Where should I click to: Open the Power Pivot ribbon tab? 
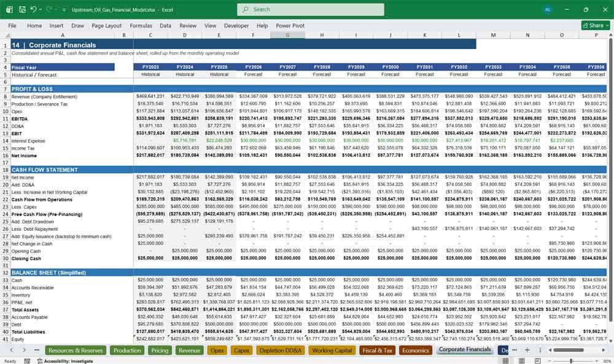coord(290,25)
